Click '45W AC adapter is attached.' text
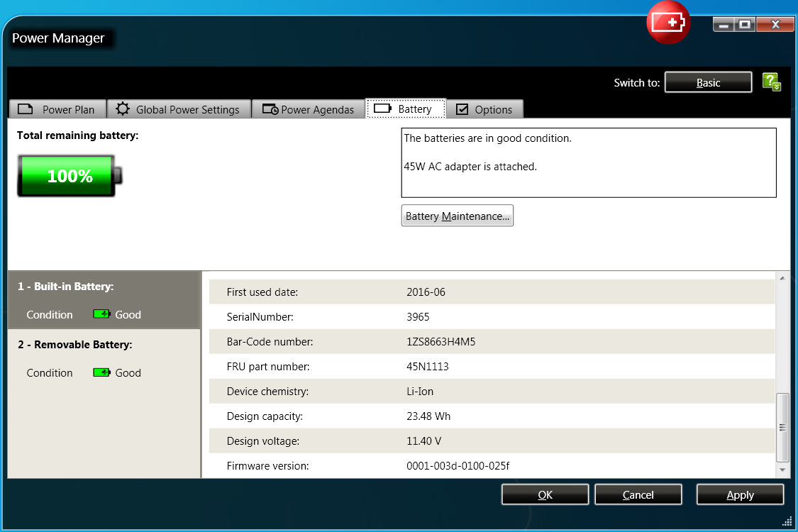Viewport: 798px width, 532px height. [x=470, y=167]
